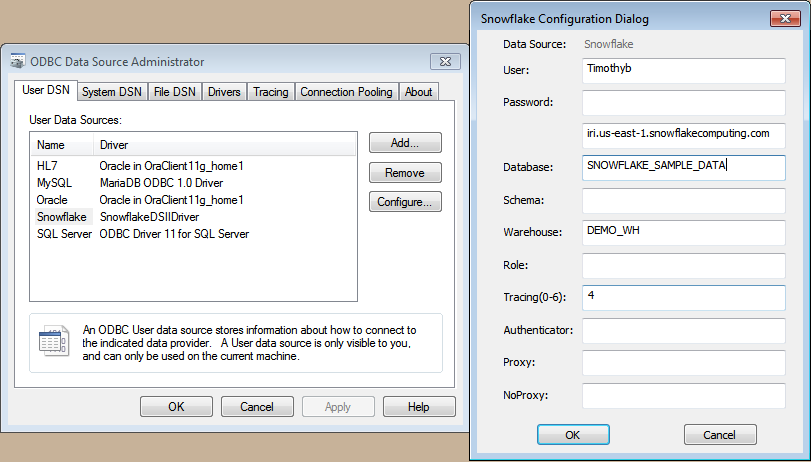Click the MariaDB ODBC 1.0 Driver text
Screen dimensions: 811x462
click(x=161, y=183)
